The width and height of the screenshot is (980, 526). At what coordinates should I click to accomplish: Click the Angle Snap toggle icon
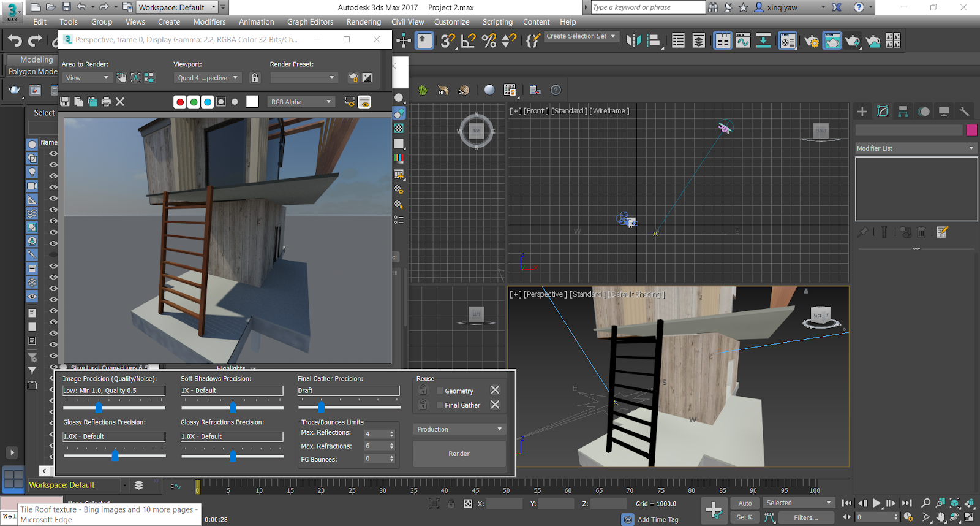468,41
